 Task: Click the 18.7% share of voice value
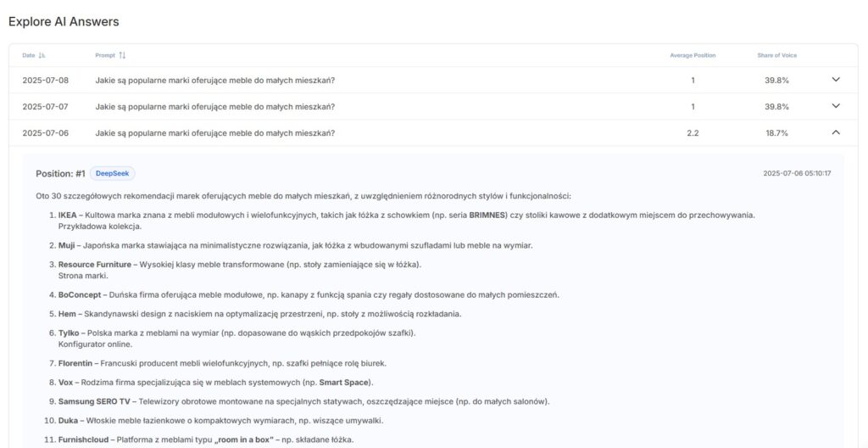pyautogui.click(x=776, y=133)
